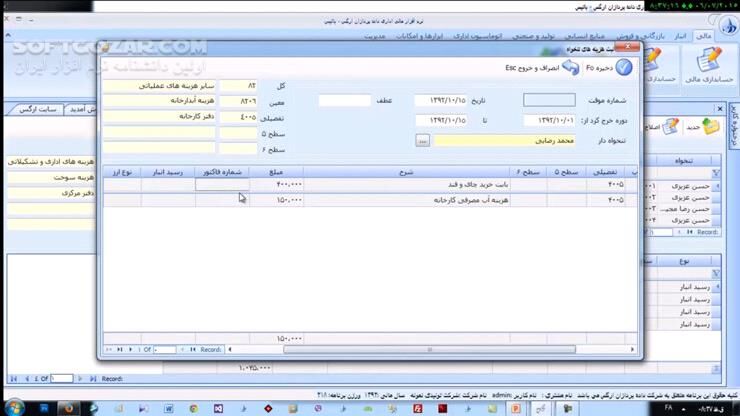Switch to the منابع انسانی tab
The width and height of the screenshot is (740, 416).
click(x=583, y=35)
